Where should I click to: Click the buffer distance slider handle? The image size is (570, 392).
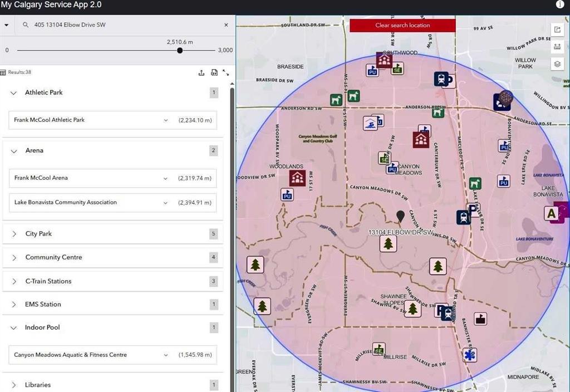[180, 51]
